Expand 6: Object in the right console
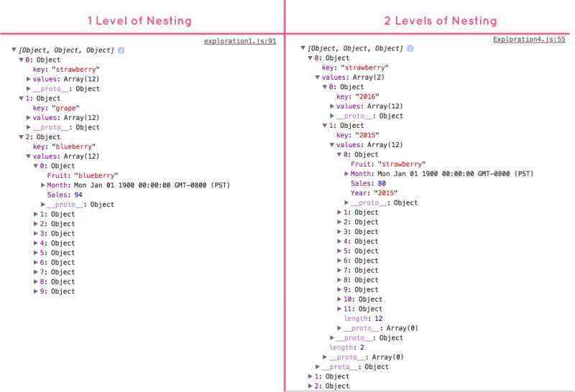The width and height of the screenshot is (575, 392). tap(339, 261)
